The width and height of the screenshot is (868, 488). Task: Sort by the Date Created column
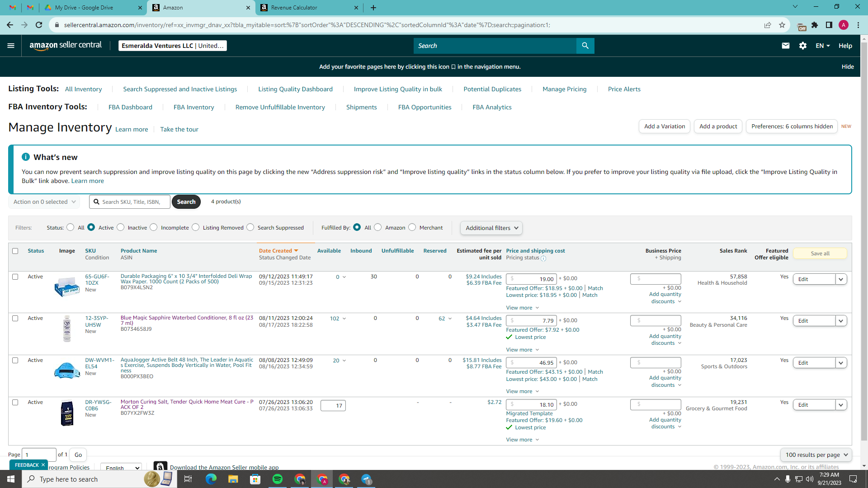coord(278,251)
